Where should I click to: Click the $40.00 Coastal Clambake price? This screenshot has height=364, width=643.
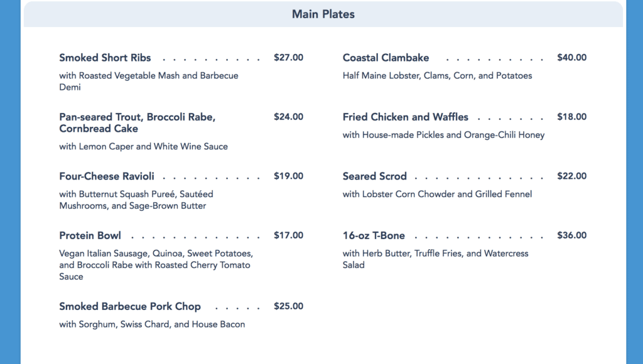(572, 57)
